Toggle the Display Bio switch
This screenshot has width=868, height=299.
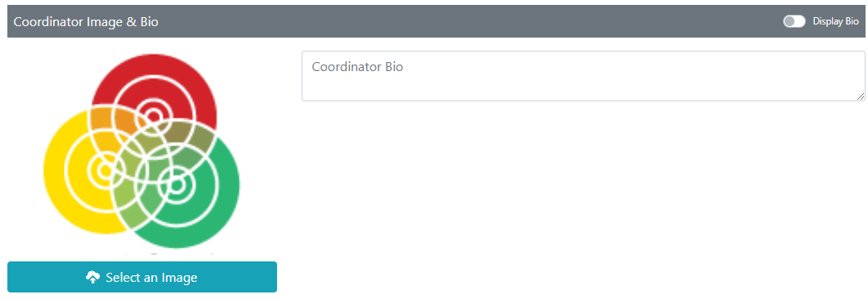tap(794, 21)
